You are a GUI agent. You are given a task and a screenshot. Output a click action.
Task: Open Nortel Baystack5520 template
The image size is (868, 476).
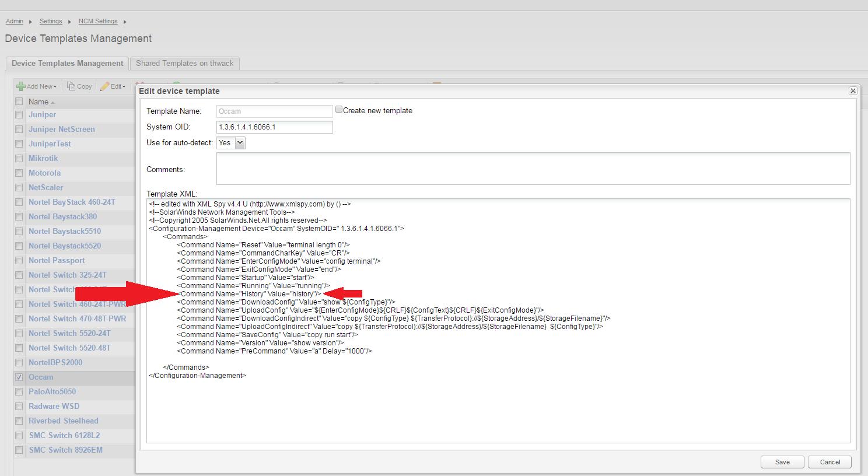tap(65, 246)
